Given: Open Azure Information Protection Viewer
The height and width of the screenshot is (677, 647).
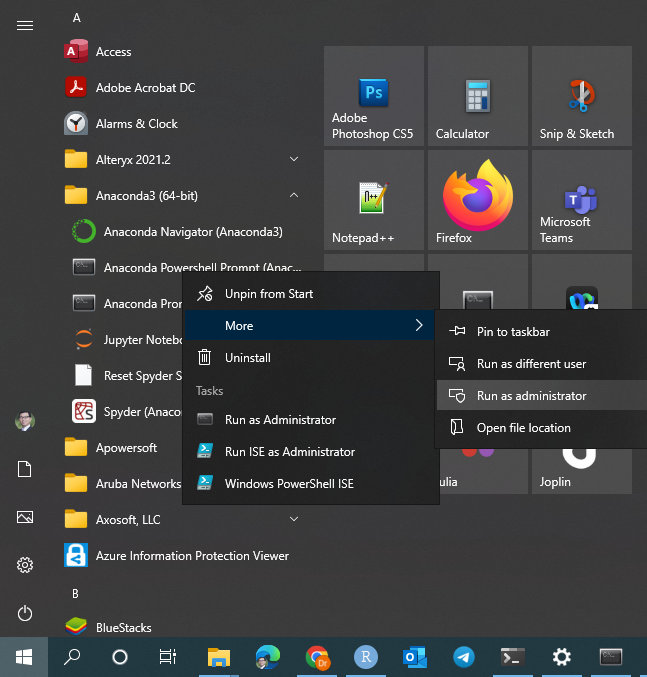Looking at the screenshot, I should point(181,556).
